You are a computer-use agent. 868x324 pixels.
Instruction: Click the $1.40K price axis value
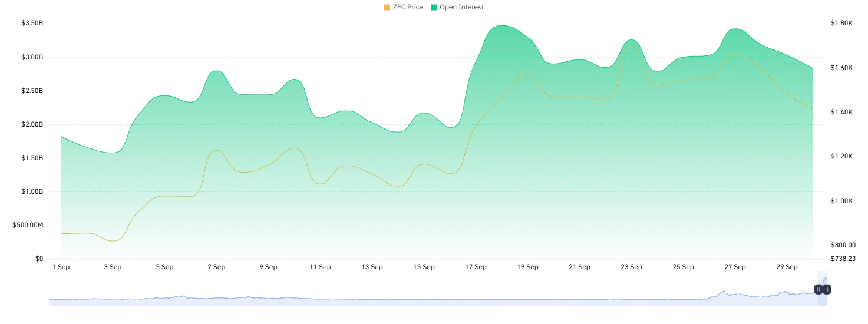coord(841,112)
